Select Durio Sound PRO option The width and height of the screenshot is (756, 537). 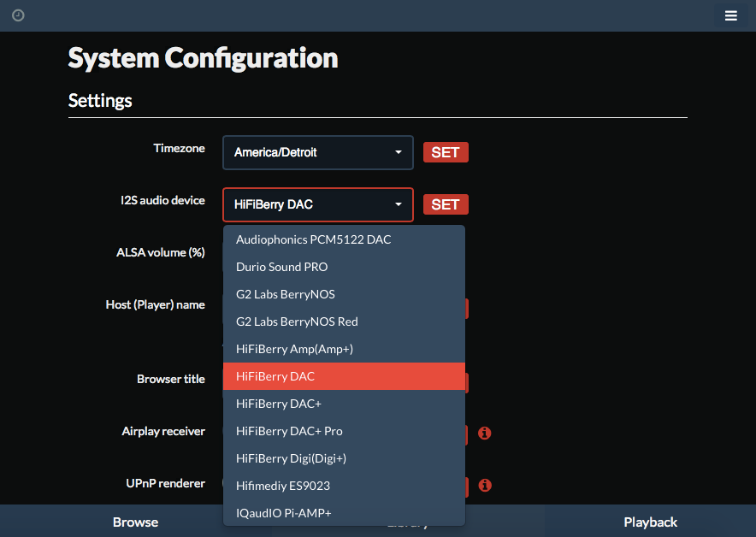[x=344, y=267]
